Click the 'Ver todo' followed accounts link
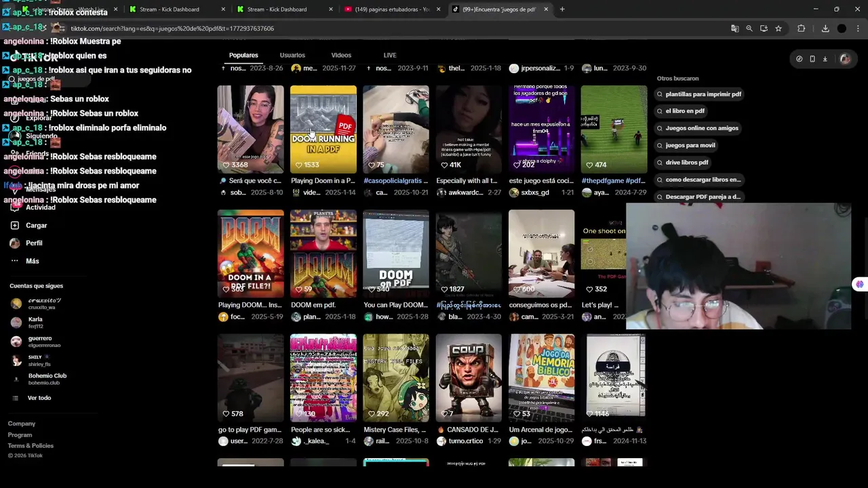This screenshot has width=868, height=488. 39,398
